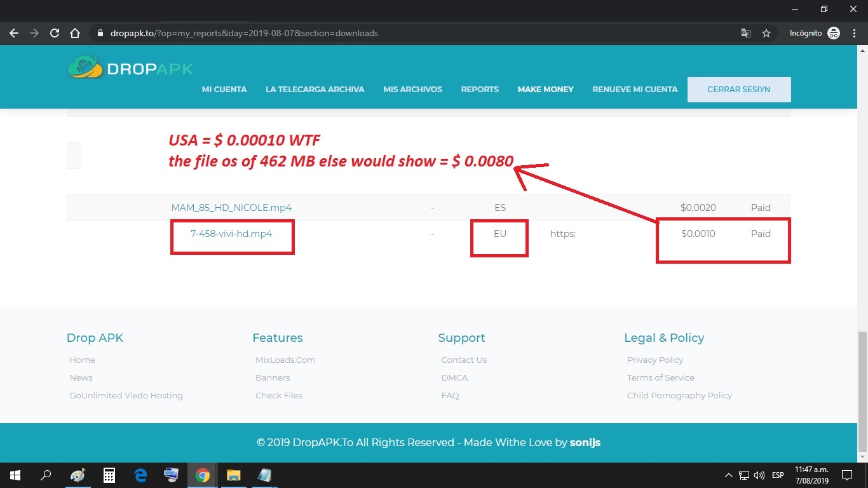Go to the browser home page icon
Screen dimensions: 868x488
coord(75,33)
